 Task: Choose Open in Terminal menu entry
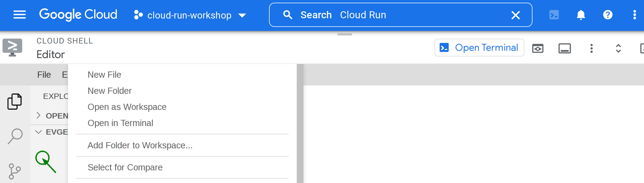click(x=120, y=123)
